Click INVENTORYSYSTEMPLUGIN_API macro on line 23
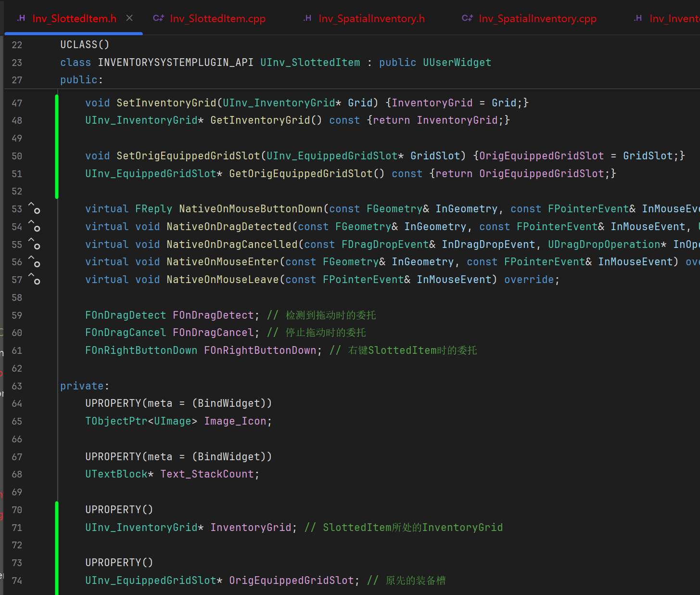 pyautogui.click(x=176, y=63)
